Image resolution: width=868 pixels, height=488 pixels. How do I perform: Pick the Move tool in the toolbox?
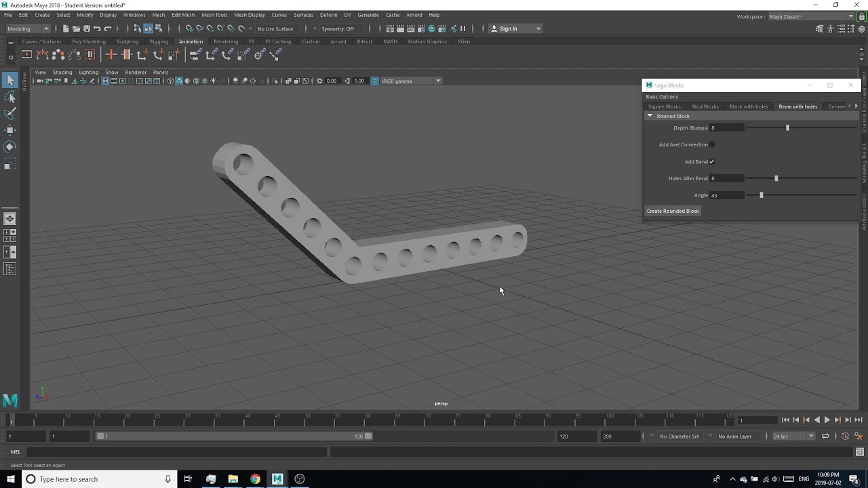pos(9,130)
